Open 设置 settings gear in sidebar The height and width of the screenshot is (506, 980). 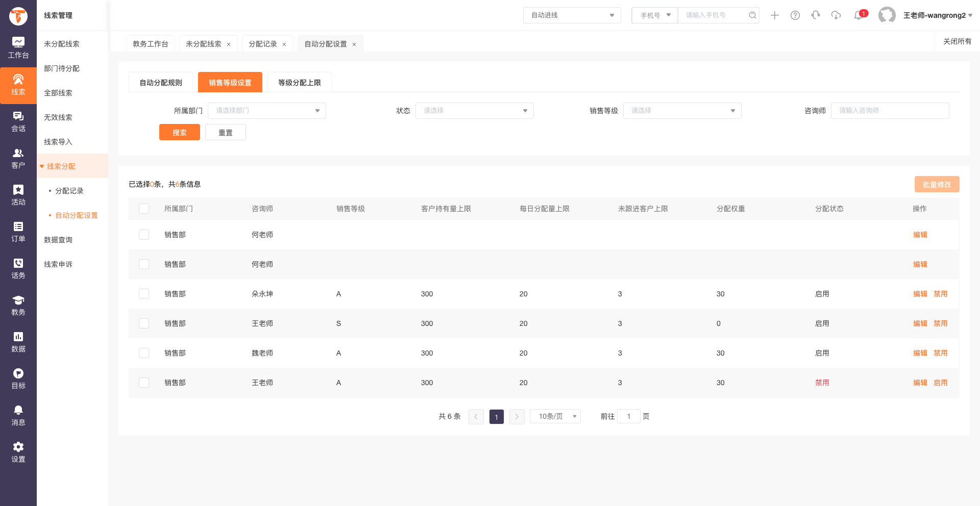click(18, 452)
